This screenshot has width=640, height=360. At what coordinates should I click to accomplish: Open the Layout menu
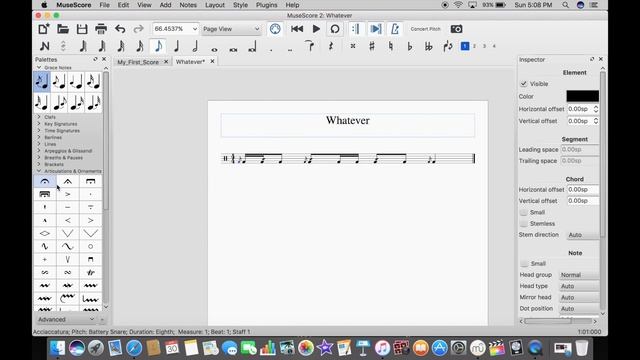tap(215, 5)
